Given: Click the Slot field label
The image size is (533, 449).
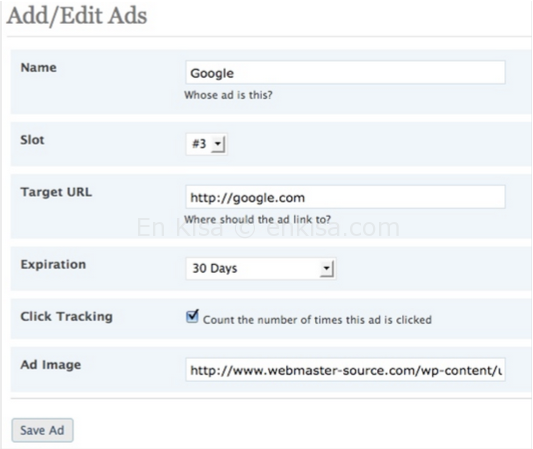Looking at the screenshot, I should tap(32, 140).
